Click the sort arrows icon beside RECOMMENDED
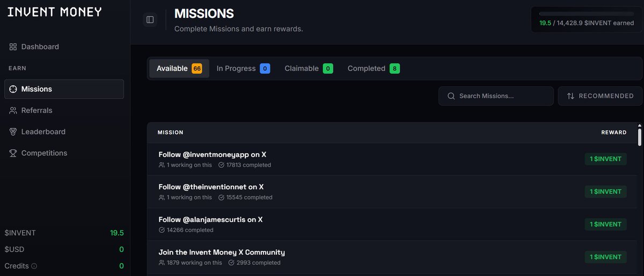Viewport: 644px width, 276px height. 570,96
